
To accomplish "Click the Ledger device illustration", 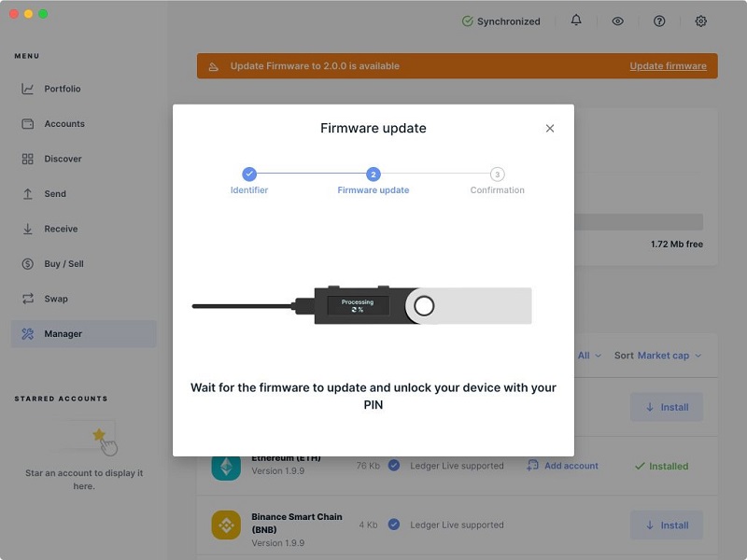I will point(362,306).
